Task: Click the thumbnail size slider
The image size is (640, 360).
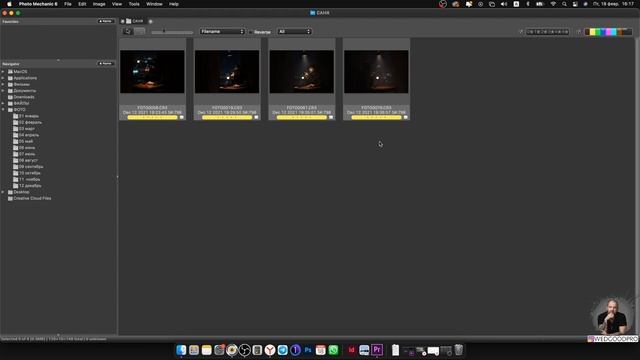Action: coord(172,31)
